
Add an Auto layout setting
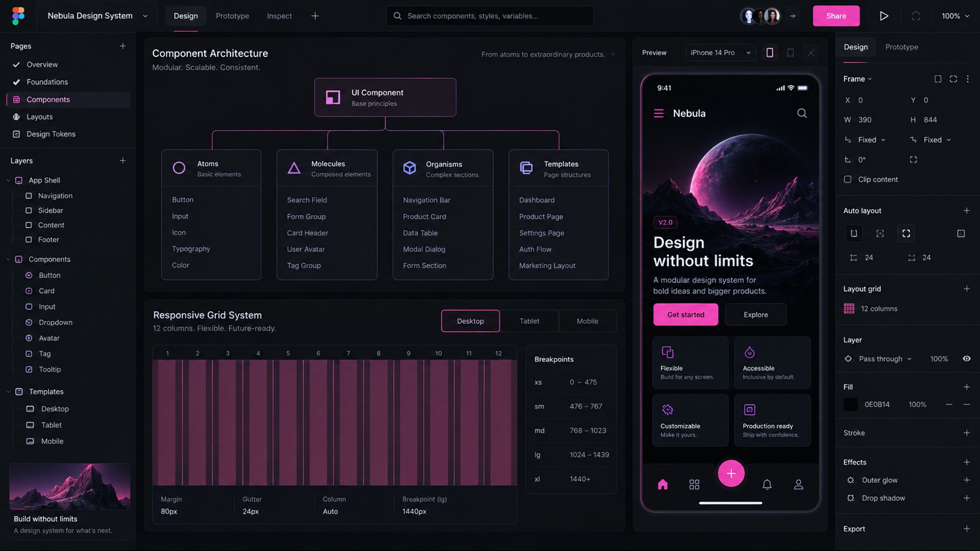(x=967, y=210)
